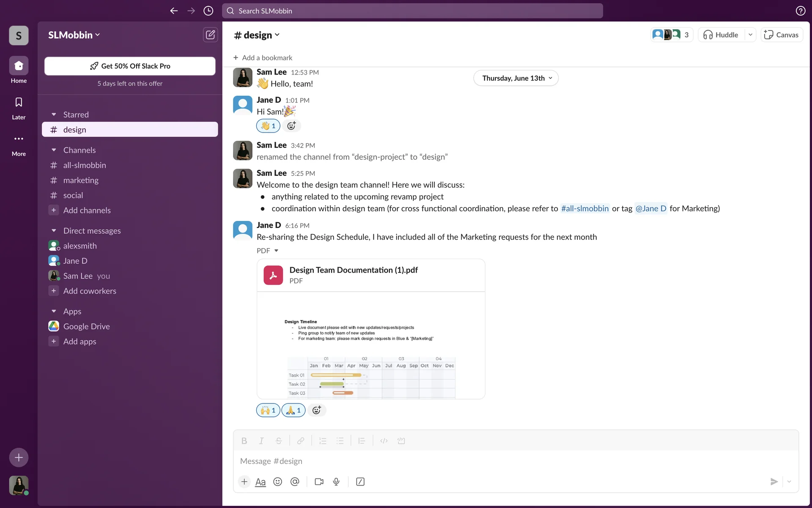The height and width of the screenshot is (508, 812).
Task: Toggle the Aa formatting toolbar visibility
Action: [261, 482]
